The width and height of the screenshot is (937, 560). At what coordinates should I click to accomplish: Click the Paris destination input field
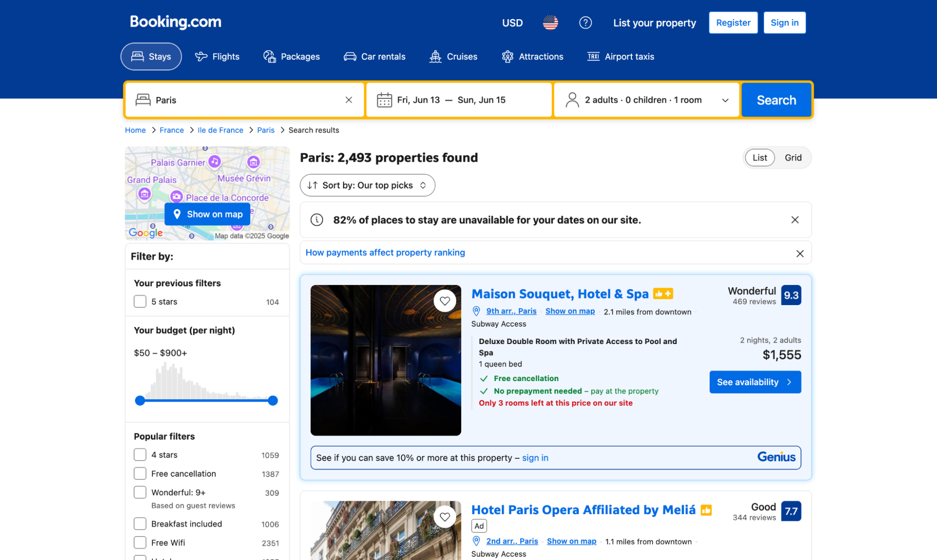click(x=244, y=100)
